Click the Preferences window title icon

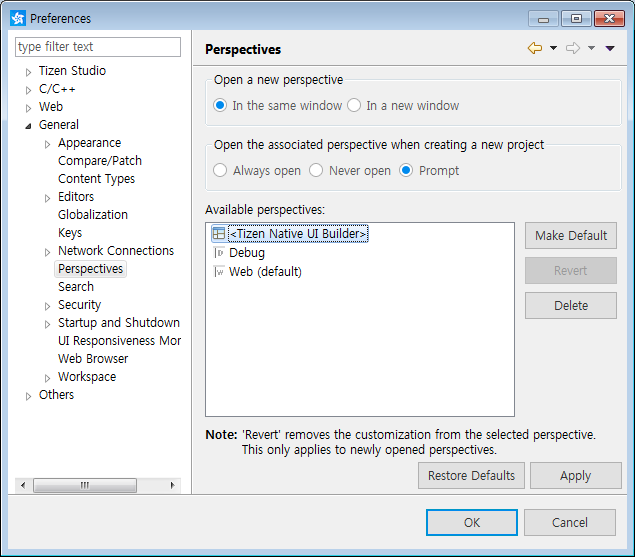tap(18, 18)
